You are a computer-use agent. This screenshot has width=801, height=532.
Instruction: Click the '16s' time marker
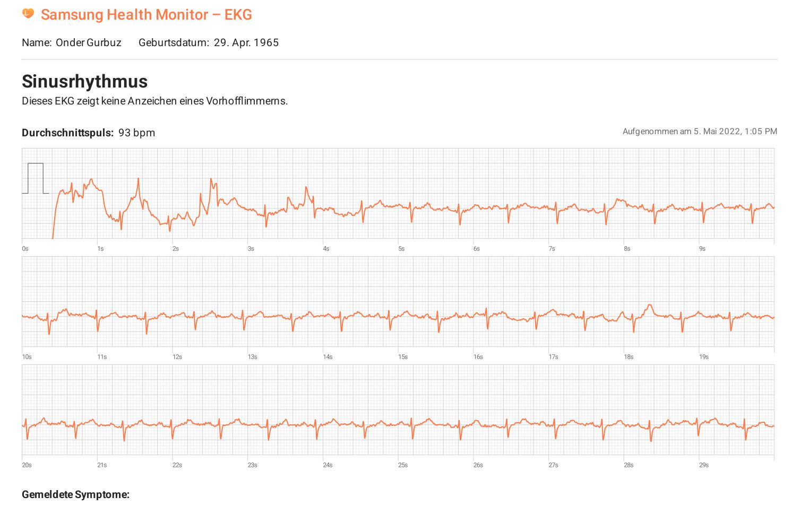(x=478, y=356)
